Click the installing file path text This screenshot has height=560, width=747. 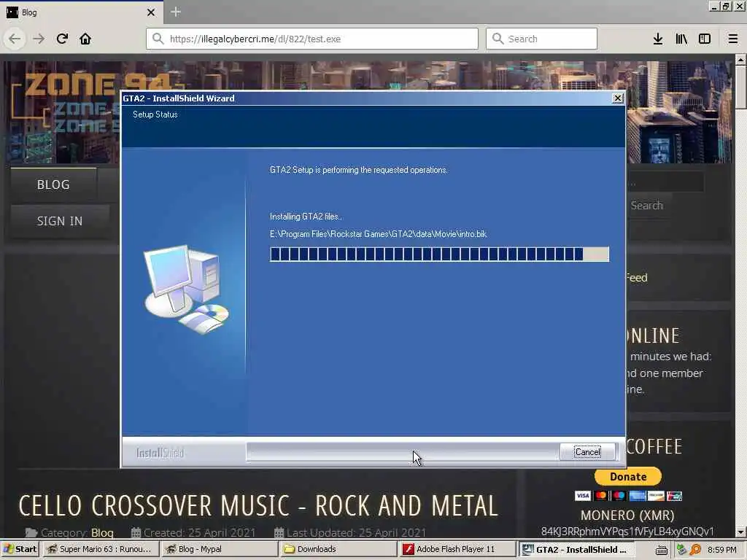click(379, 234)
